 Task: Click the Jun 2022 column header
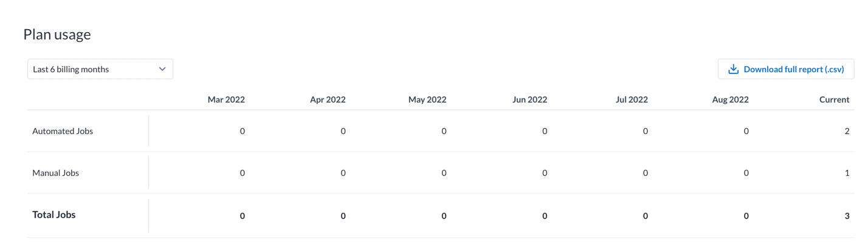[x=529, y=100]
